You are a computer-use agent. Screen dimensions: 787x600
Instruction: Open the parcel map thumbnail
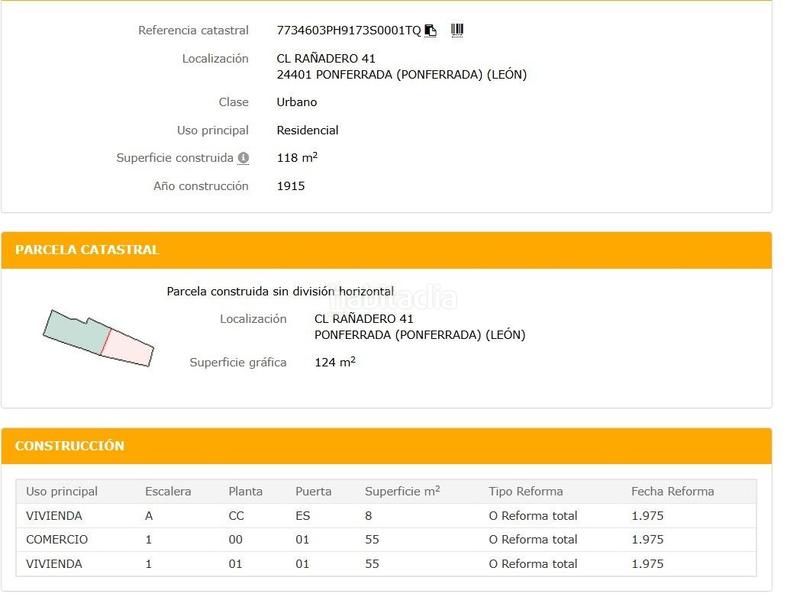[x=98, y=337]
